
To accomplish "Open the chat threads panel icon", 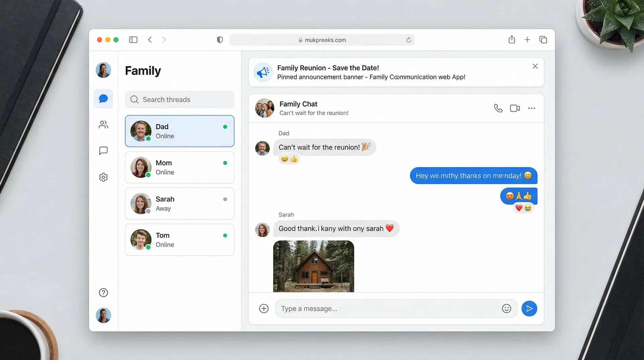I will (x=103, y=98).
